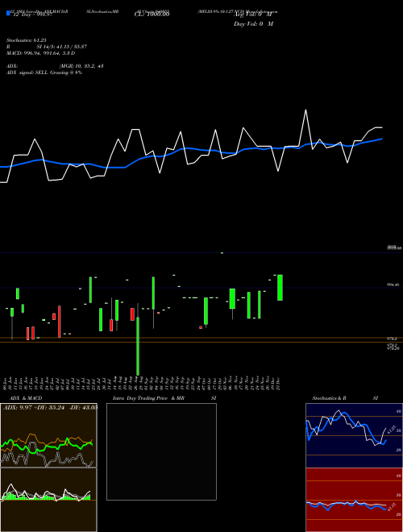Click the '12 Day' SMA value text
This screenshot has height=532, width=403.
point(31,15)
